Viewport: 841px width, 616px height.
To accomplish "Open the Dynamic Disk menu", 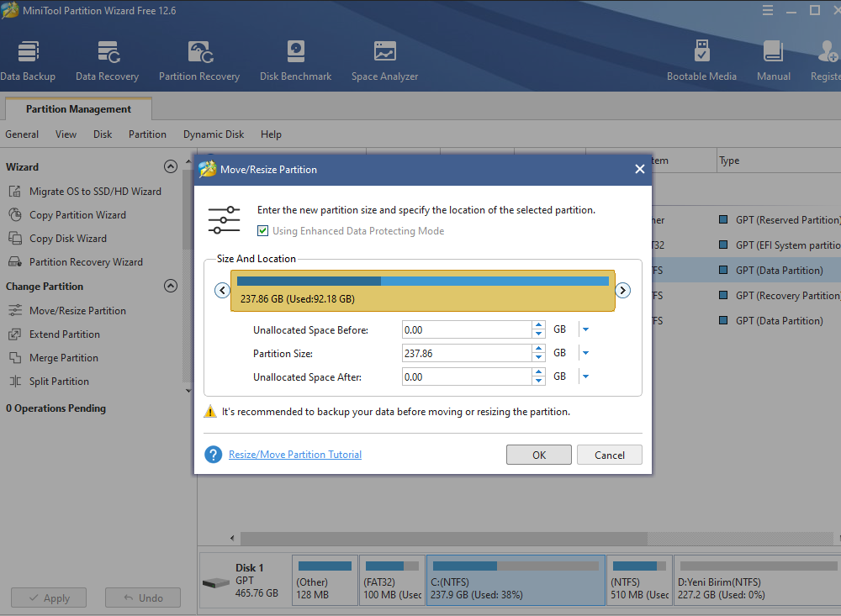I will (214, 134).
